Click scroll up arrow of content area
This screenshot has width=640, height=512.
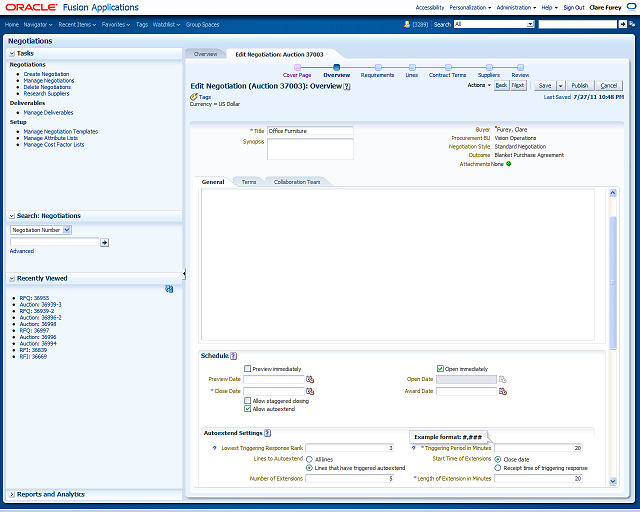pos(613,193)
